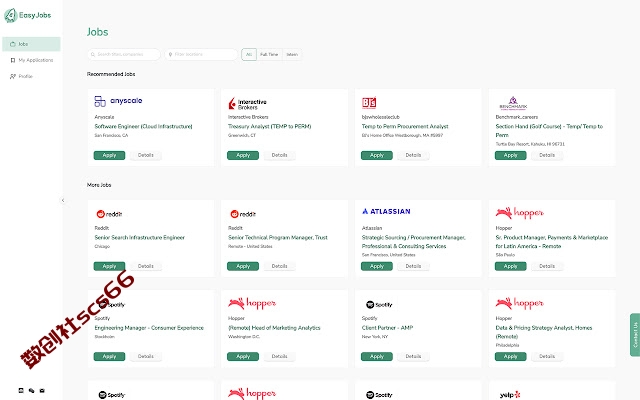Open Treasury Analyst (TEMP to PERM) title
Screen dimensions: 640x400
(x=269, y=127)
